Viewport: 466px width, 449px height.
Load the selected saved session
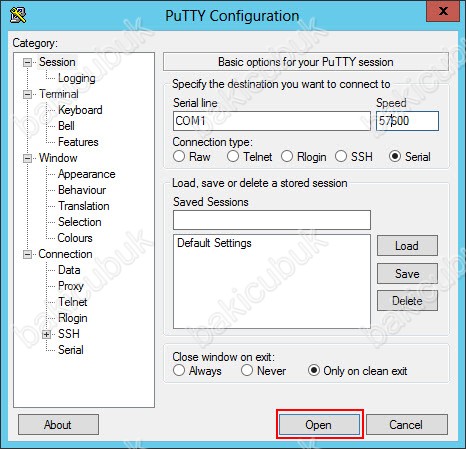coord(407,246)
